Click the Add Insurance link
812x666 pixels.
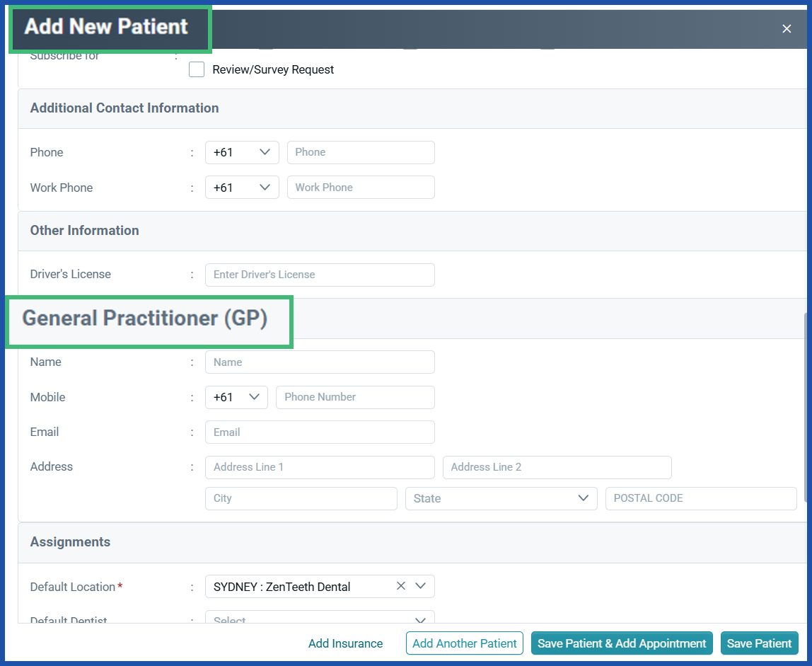click(x=345, y=643)
